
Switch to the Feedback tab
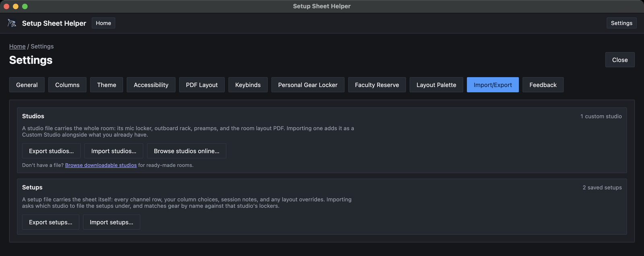pos(543,85)
